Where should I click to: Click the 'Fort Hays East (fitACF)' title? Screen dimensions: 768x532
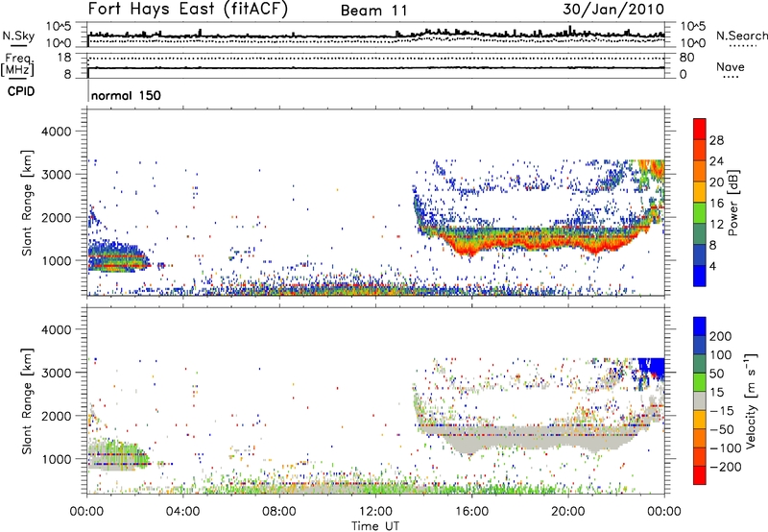click(188, 10)
